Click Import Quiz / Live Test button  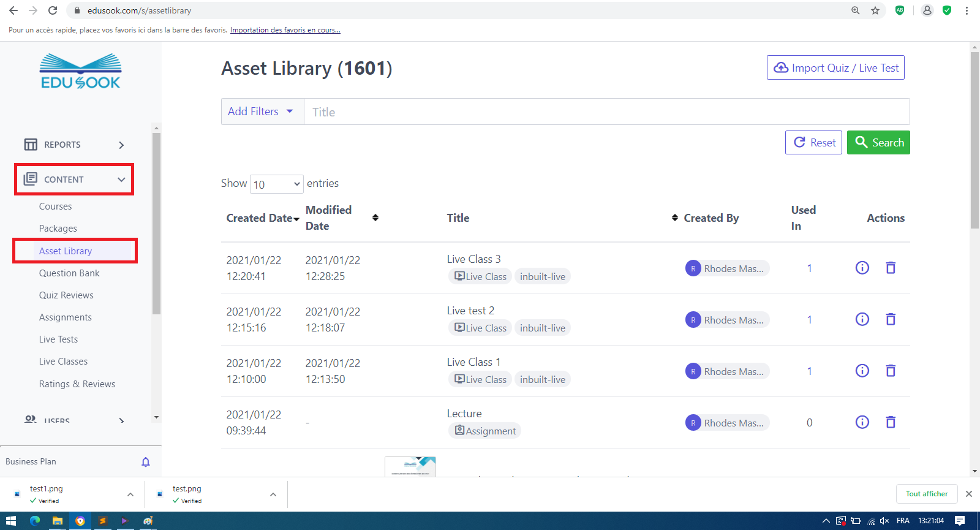click(x=835, y=68)
